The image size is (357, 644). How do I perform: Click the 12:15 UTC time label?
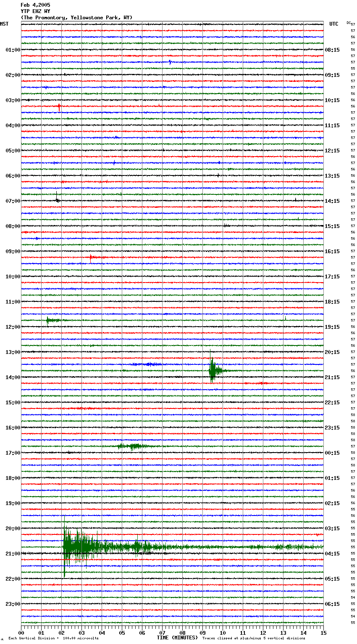click(332, 151)
